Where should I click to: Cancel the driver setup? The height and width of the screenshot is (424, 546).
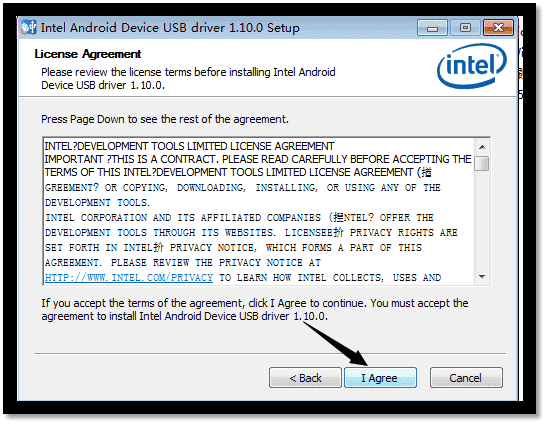tap(466, 377)
